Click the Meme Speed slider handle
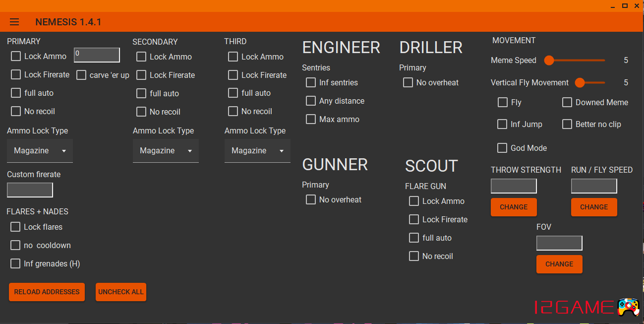Screen dimensions: 644x324 tap(549, 61)
